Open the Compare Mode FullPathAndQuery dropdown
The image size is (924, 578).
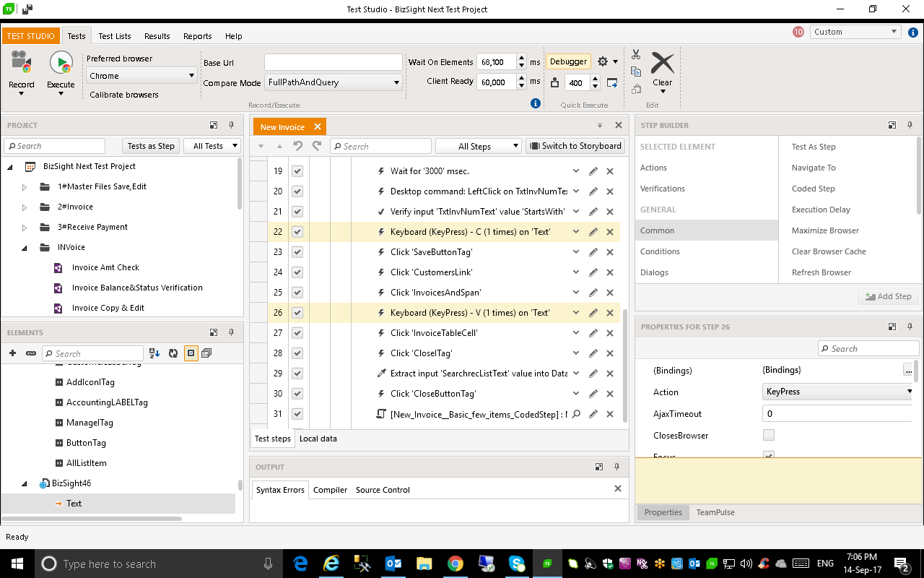(334, 82)
